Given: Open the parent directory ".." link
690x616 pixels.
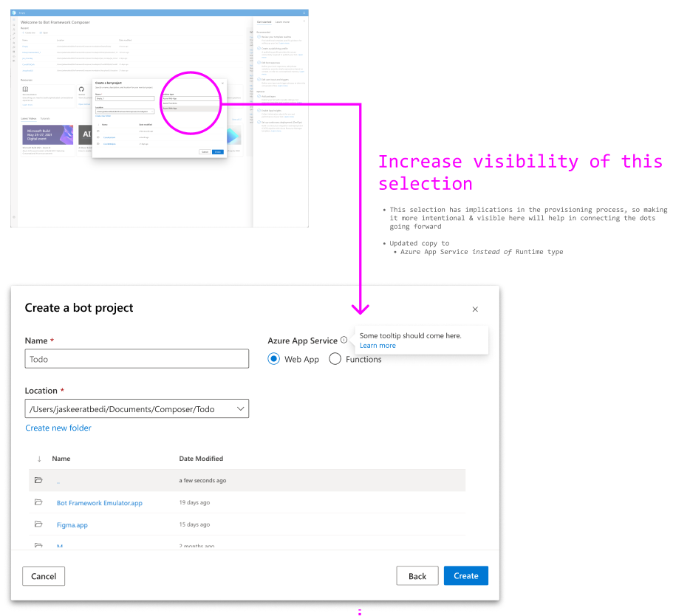Looking at the screenshot, I should pos(58,482).
